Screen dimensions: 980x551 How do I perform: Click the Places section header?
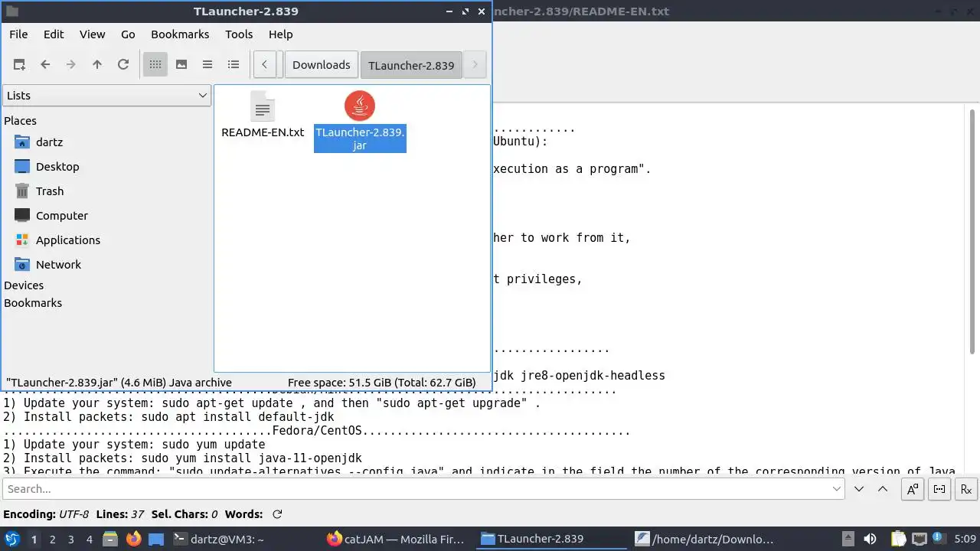(20, 121)
